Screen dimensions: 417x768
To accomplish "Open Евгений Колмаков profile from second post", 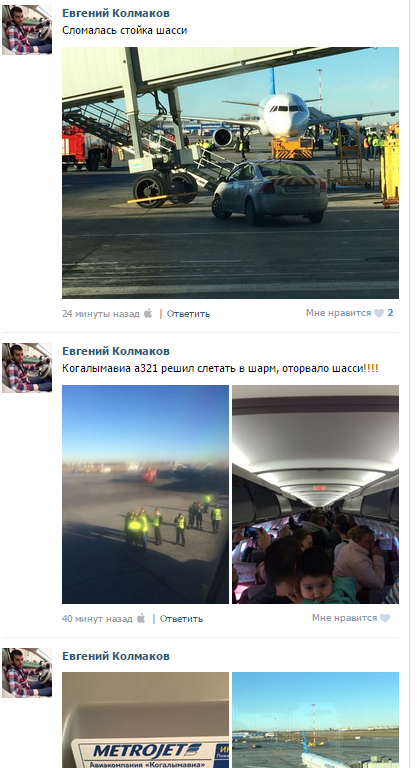I will click(x=116, y=351).
